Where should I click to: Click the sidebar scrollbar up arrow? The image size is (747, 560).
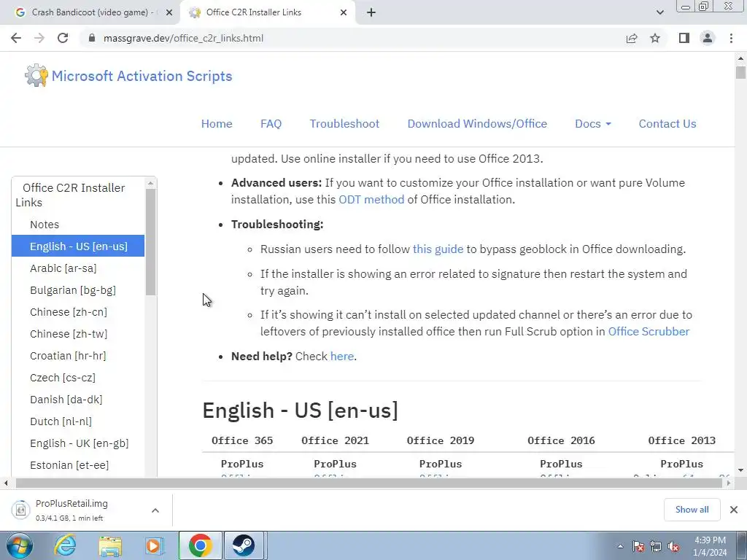coord(150,183)
